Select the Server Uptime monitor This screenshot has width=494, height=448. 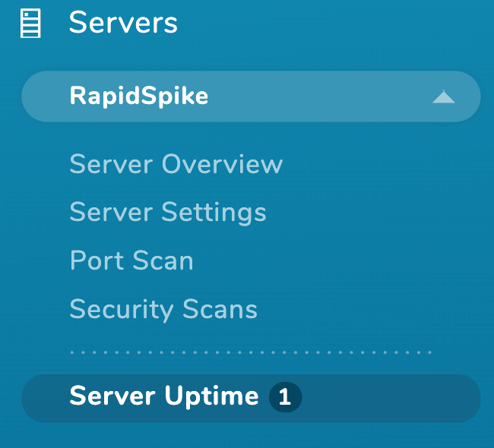[251, 398]
